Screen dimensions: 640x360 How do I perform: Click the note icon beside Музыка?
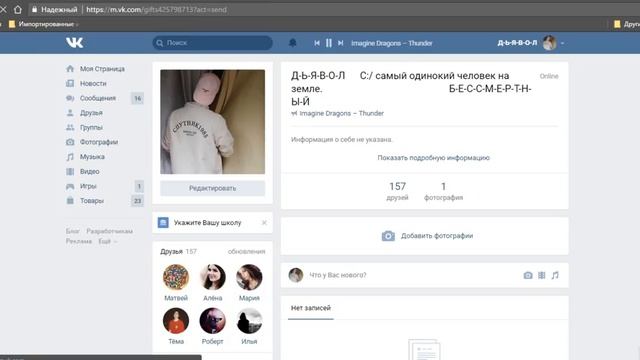pyautogui.click(x=70, y=157)
